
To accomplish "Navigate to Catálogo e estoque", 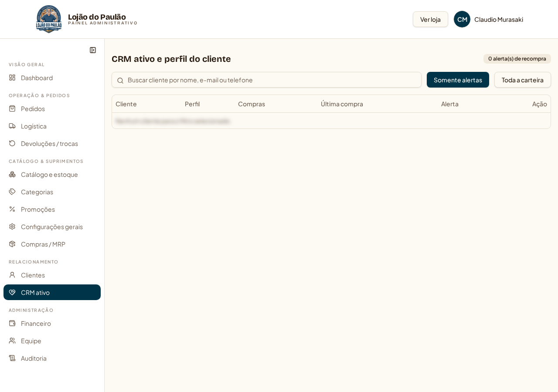I will (x=52, y=174).
